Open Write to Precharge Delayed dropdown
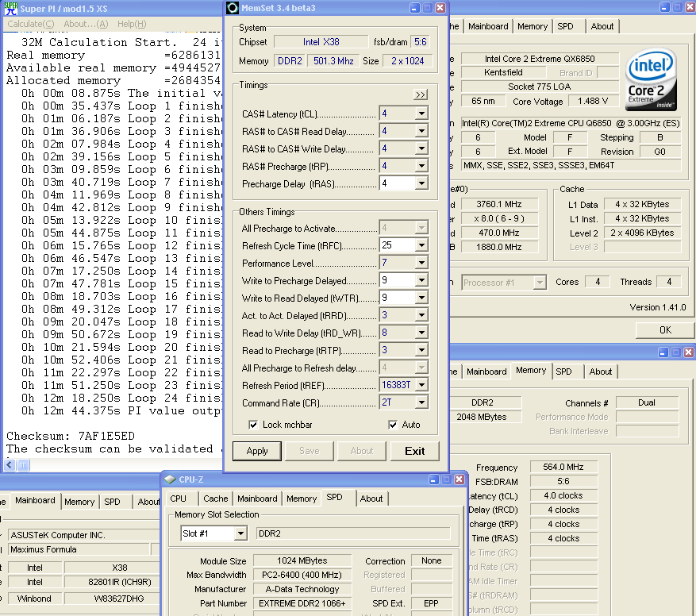696x616 pixels. [421, 280]
